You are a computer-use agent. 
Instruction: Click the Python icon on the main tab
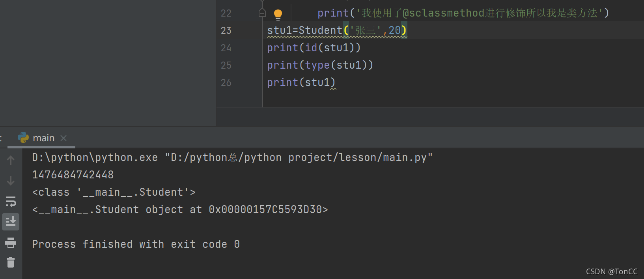(x=23, y=137)
